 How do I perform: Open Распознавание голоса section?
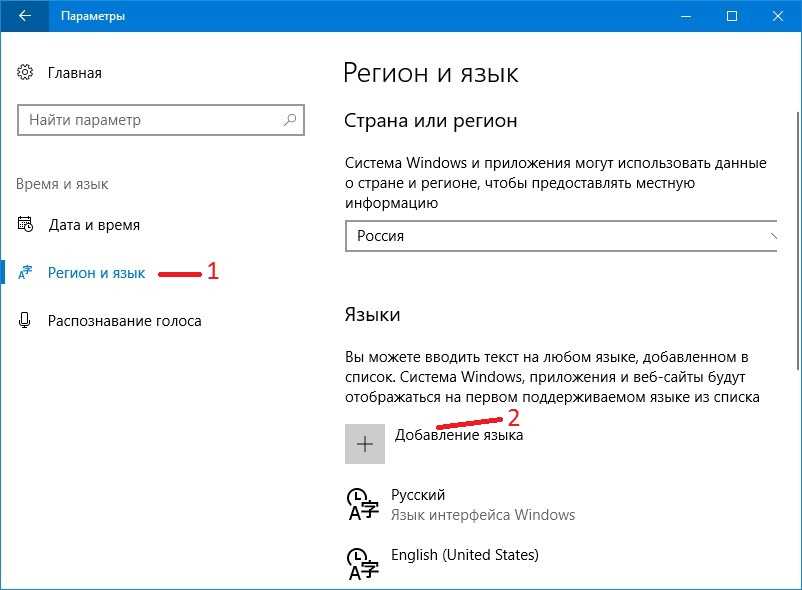(x=124, y=321)
